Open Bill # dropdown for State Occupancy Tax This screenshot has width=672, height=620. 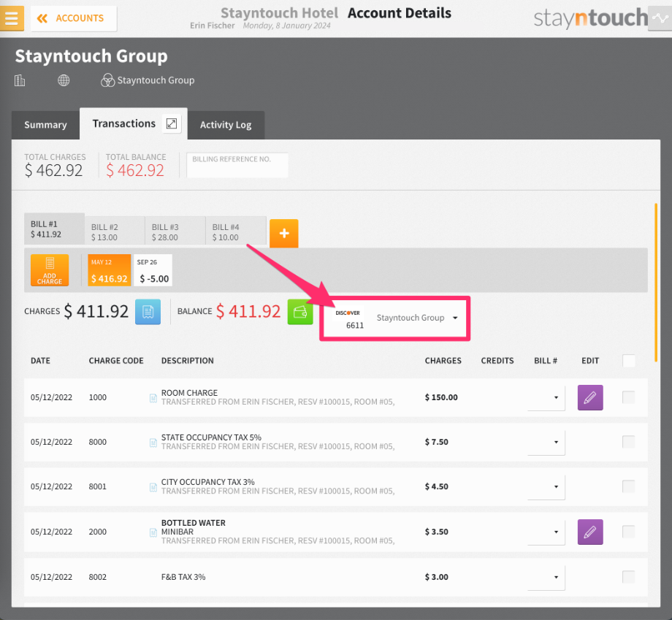pos(546,443)
